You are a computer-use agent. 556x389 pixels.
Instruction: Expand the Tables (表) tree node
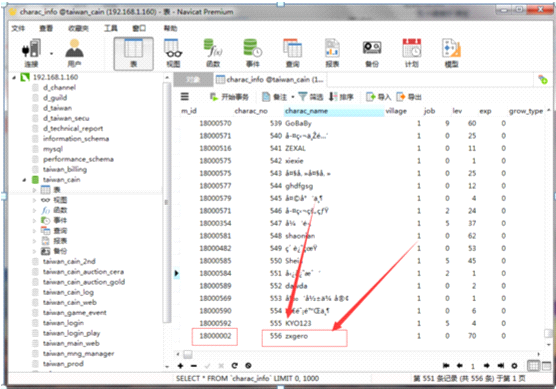tap(34, 190)
